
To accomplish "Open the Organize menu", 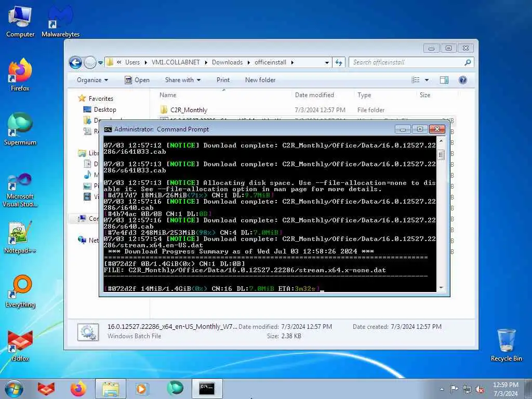I will point(92,80).
